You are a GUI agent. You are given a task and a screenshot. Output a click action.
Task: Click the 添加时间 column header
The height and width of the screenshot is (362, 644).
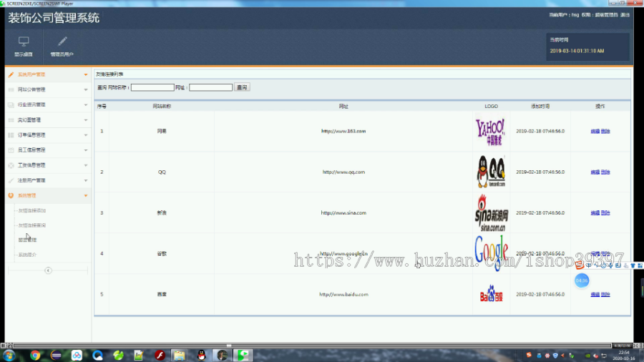point(540,107)
